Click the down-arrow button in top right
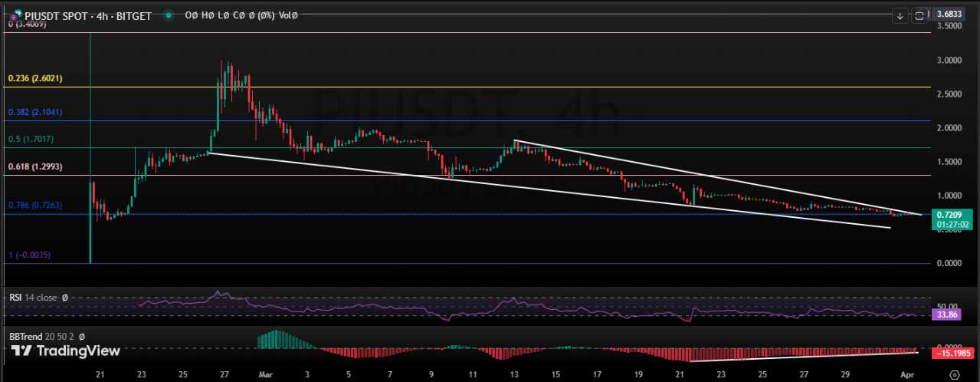The image size is (980, 382). pyautogui.click(x=900, y=15)
